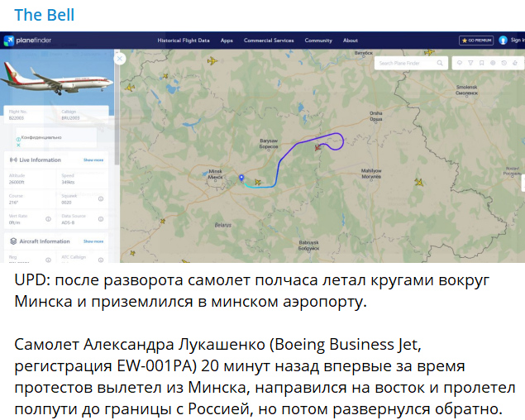Close the ad with the X icon
Image resolution: width=525 pixels, height=420 pixels.
(x=18, y=145)
